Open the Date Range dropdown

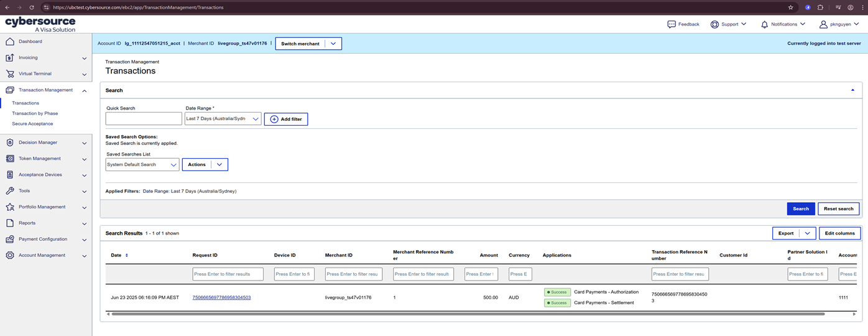click(x=223, y=119)
